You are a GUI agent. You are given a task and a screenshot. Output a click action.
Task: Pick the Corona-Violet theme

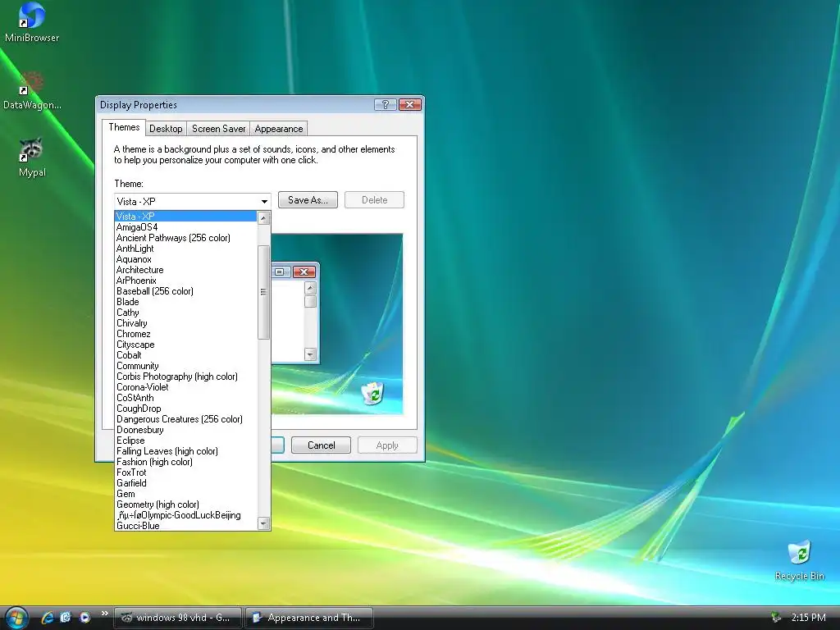186,387
